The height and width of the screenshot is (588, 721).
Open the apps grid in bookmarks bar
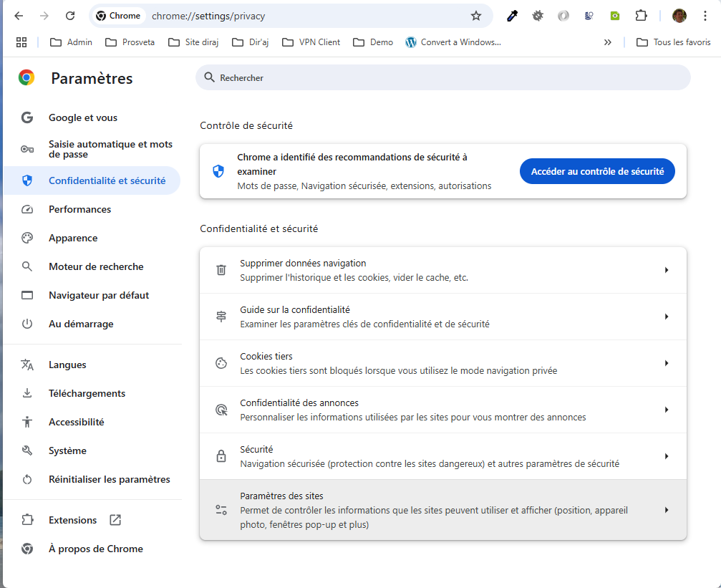[x=21, y=42]
